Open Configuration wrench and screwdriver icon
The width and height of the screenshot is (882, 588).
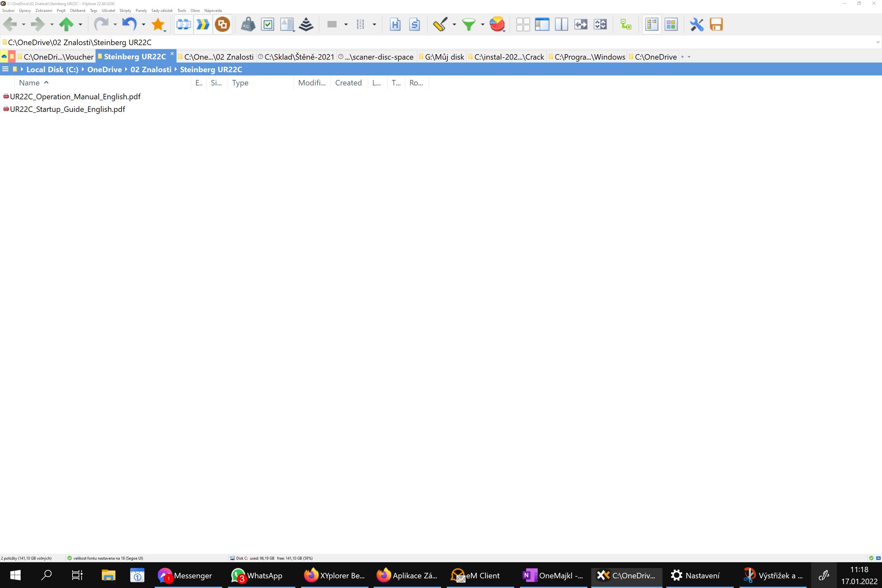pos(696,24)
